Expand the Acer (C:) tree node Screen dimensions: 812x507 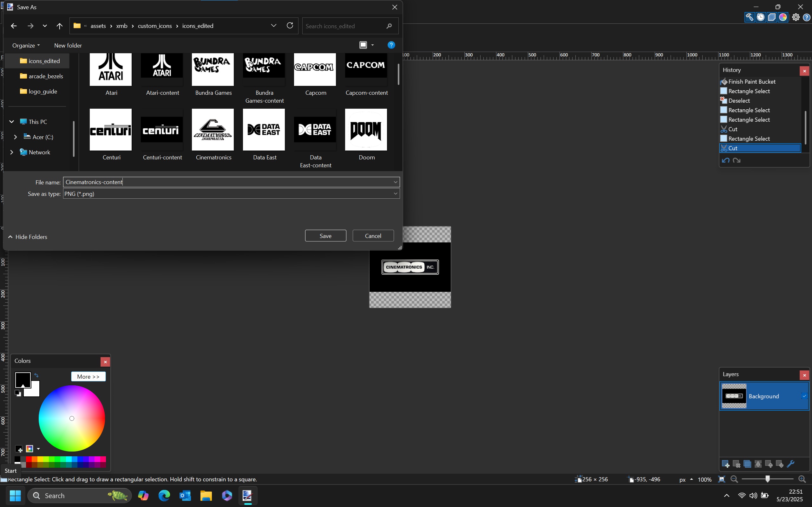click(x=15, y=137)
